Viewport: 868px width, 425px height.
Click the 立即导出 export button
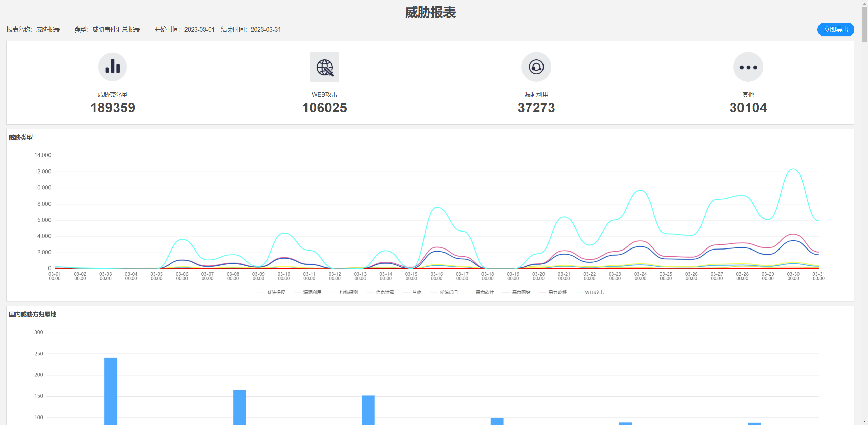(835, 29)
